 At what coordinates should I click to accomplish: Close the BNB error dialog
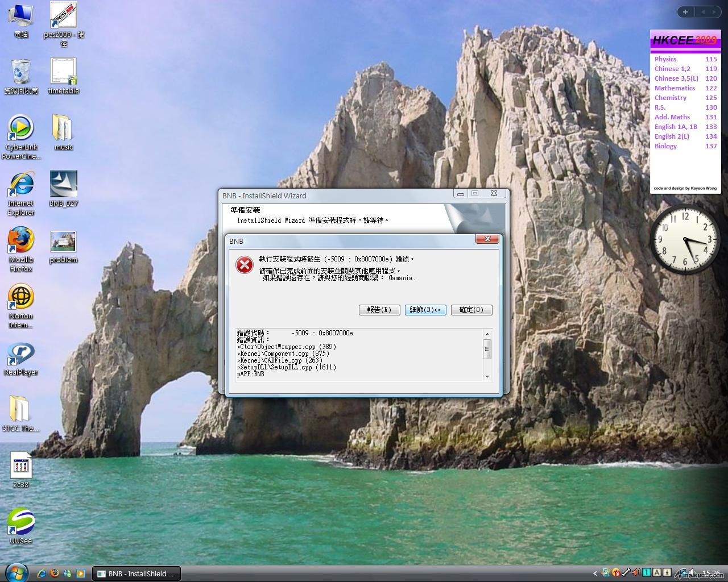[x=487, y=239]
